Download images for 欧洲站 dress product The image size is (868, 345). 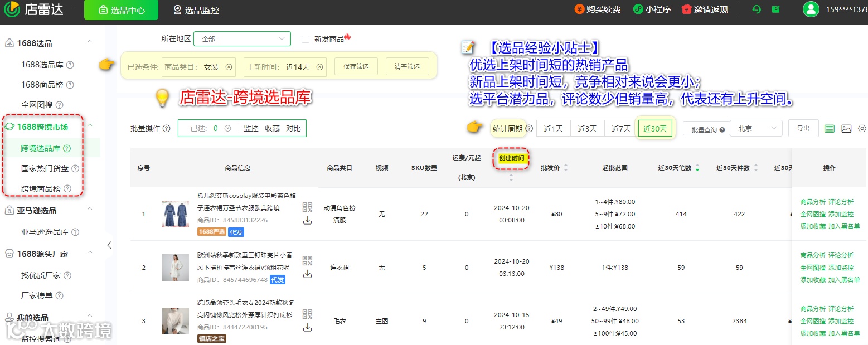tap(307, 274)
